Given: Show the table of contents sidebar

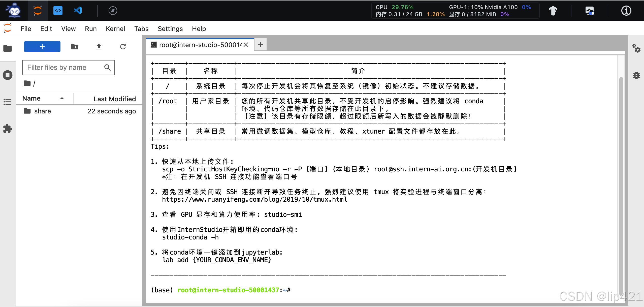Looking at the screenshot, I should point(8,102).
